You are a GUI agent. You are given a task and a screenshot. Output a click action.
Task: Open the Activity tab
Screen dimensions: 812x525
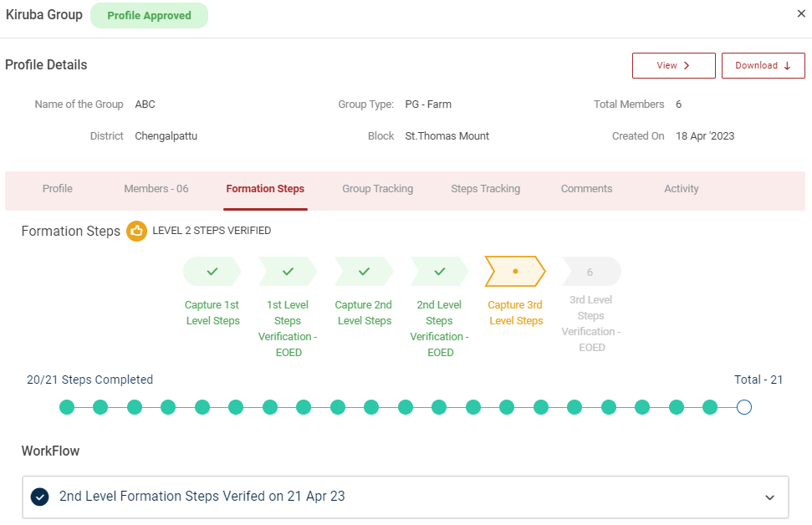point(681,189)
